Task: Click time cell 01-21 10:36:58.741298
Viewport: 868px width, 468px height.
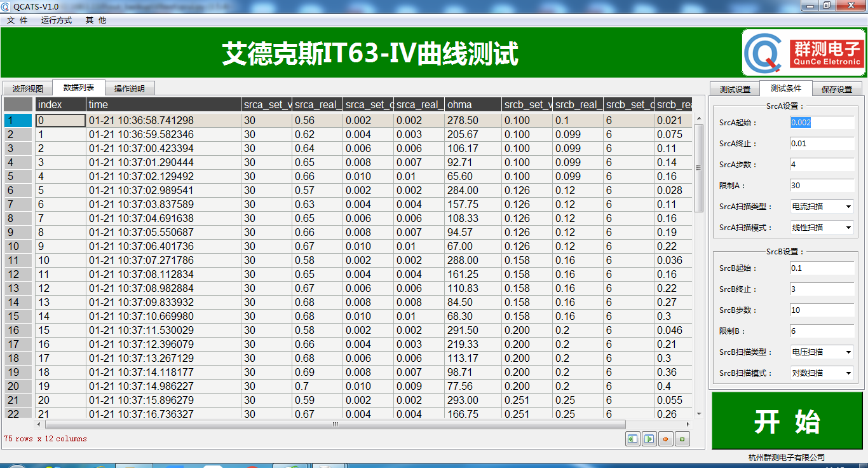Action: pos(163,120)
